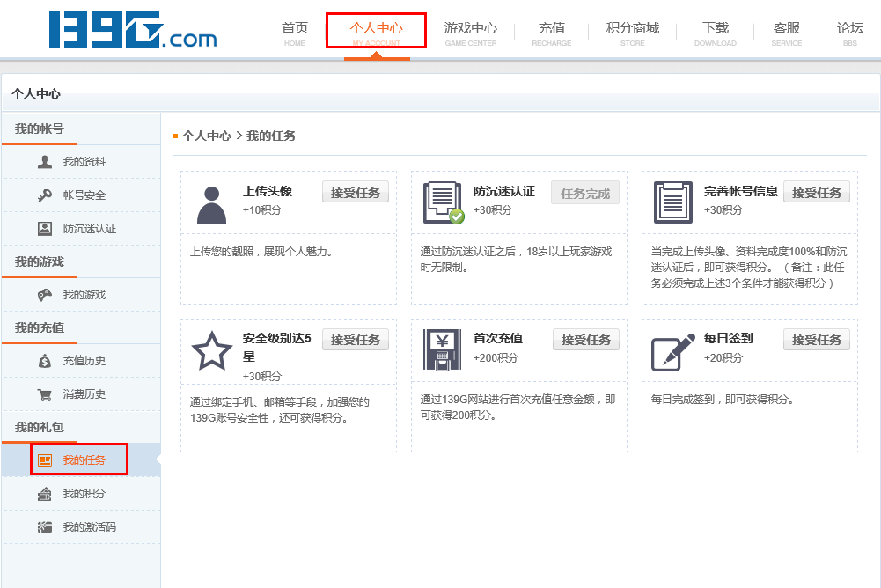Open the 游戏中心 navigation tab
The height and width of the screenshot is (588, 881).
pyautogui.click(x=470, y=33)
